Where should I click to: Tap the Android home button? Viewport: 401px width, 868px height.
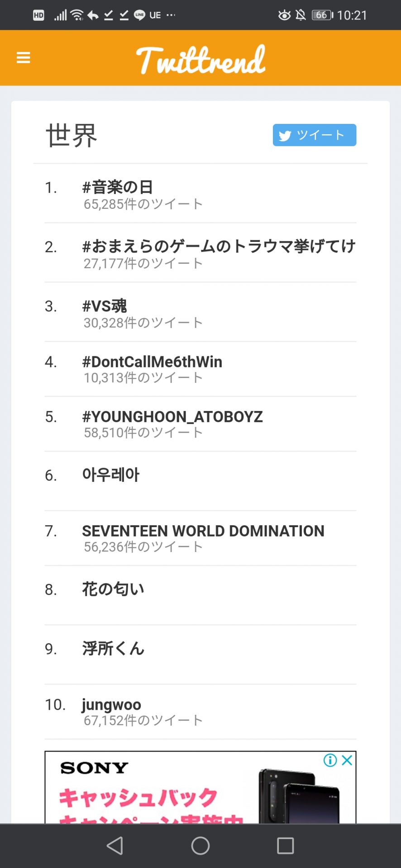click(x=200, y=845)
